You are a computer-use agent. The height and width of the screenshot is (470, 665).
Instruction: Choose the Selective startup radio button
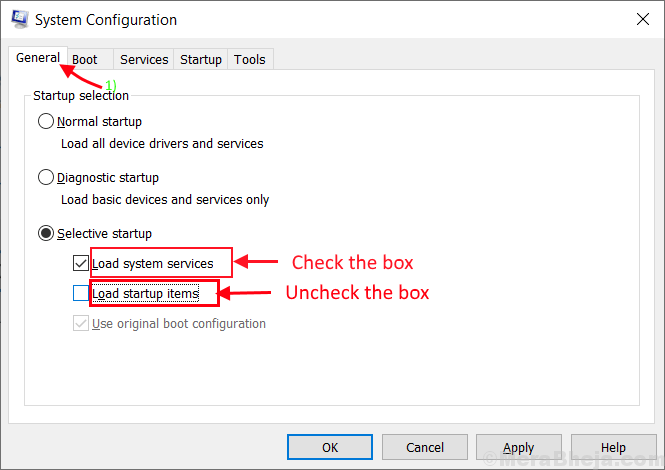click(46, 233)
